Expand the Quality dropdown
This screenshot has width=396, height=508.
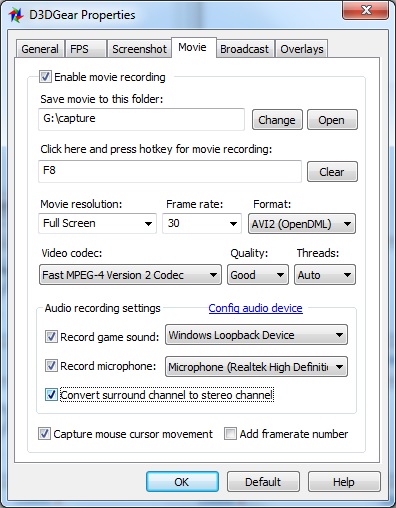point(258,275)
